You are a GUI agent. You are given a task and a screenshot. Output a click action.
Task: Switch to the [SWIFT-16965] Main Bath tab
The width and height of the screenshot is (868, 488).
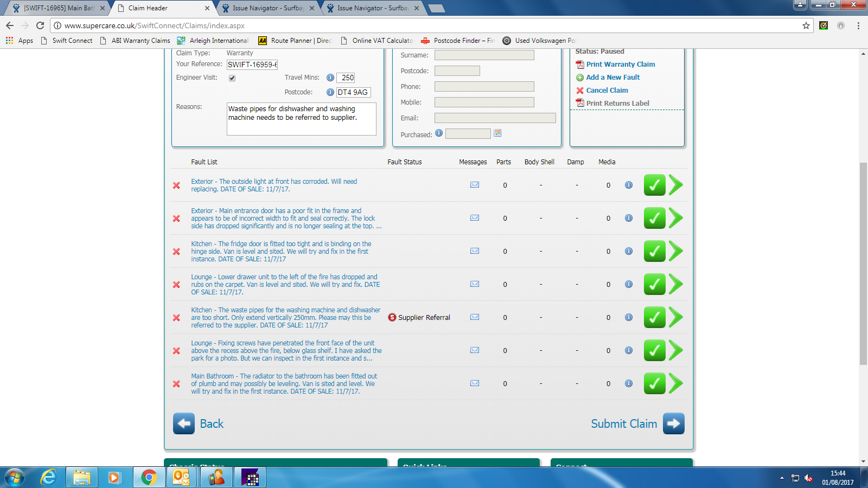pyautogui.click(x=59, y=8)
